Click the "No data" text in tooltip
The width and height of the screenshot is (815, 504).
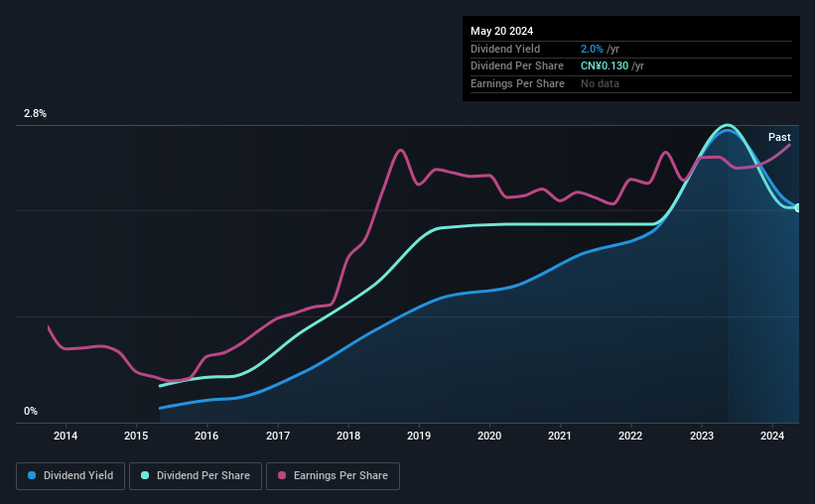click(x=600, y=83)
